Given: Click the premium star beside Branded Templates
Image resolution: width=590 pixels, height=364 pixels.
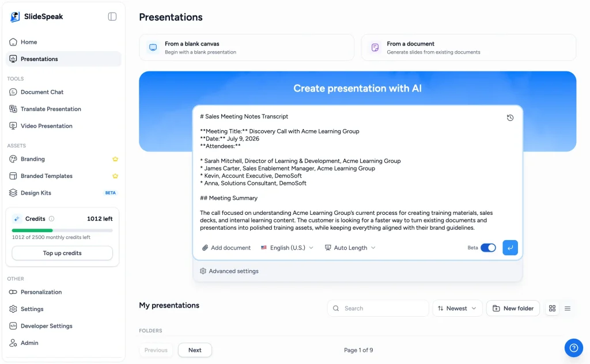Looking at the screenshot, I should tap(115, 176).
